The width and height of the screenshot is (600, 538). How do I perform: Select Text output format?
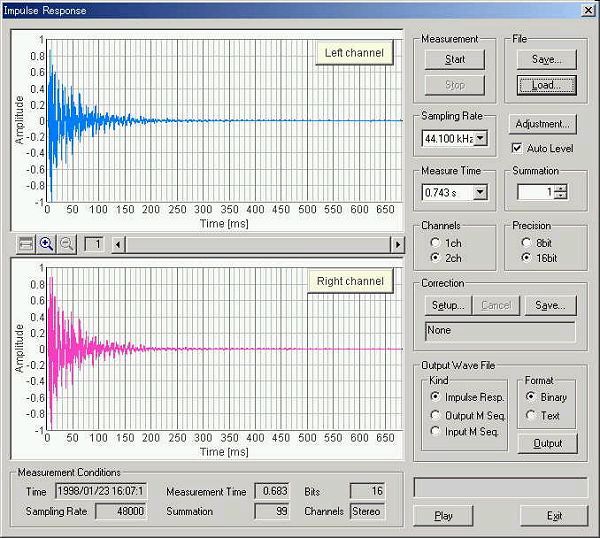click(x=531, y=415)
